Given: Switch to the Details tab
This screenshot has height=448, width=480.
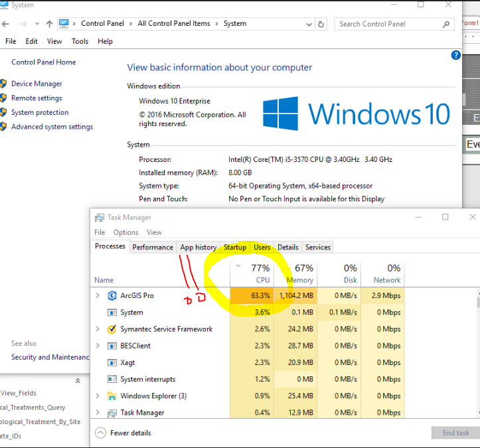Looking at the screenshot, I should [x=288, y=248].
